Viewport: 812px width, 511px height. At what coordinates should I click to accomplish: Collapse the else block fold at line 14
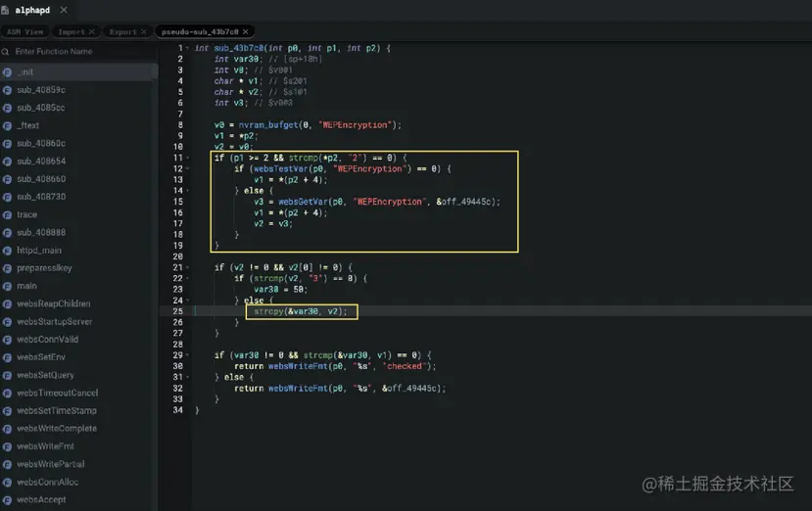pos(187,191)
